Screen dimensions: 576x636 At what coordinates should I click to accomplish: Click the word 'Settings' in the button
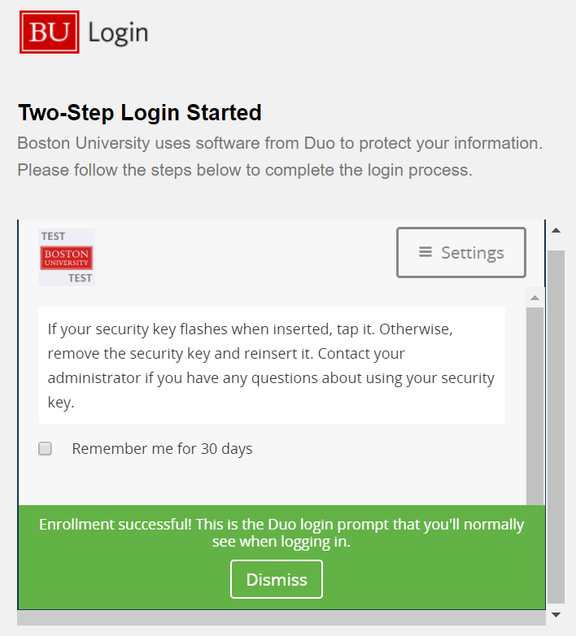(x=473, y=253)
